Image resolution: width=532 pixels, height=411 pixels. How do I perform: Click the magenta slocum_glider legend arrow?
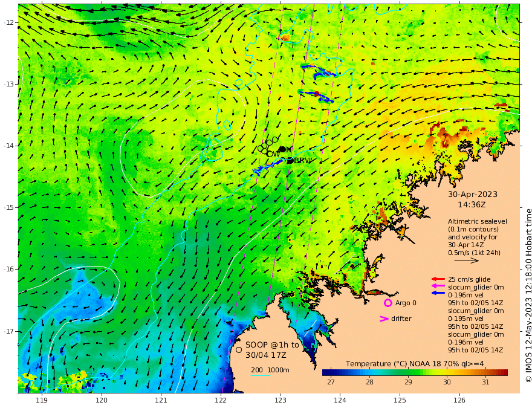point(438,286)
